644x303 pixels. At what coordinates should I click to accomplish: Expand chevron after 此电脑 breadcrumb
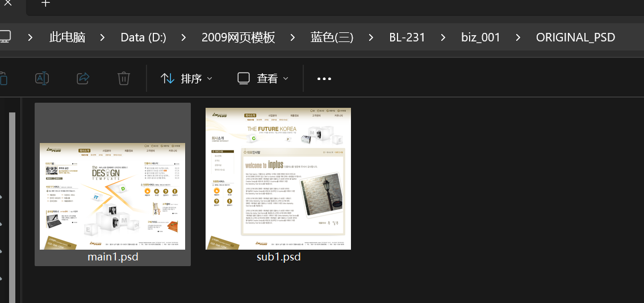click(103, 38)
